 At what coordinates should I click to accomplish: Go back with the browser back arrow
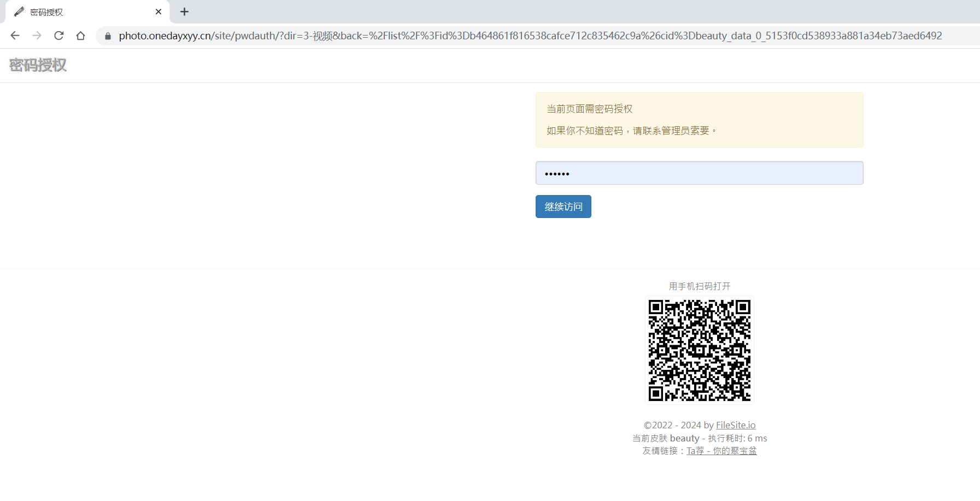pyautogui.click(x=15, y=36)
